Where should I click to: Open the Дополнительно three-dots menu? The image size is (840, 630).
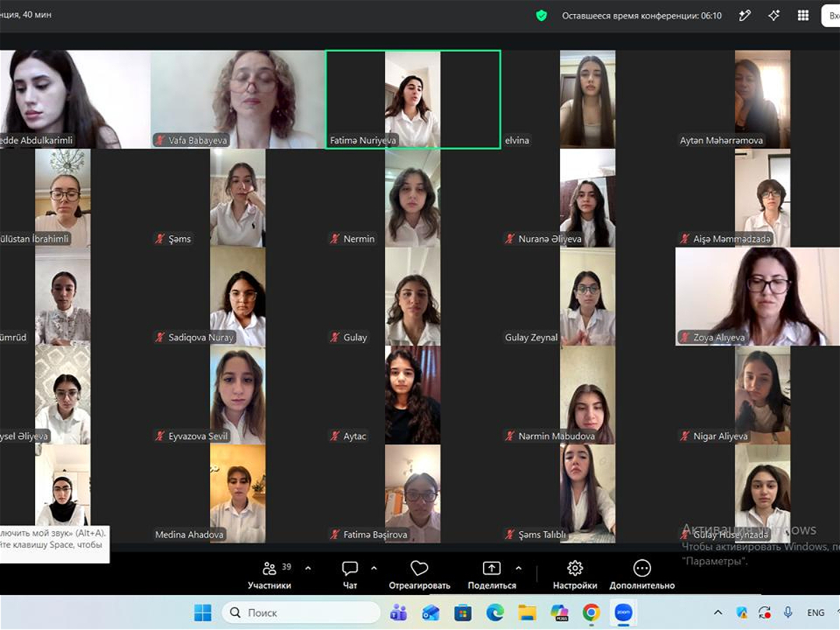point(642,575)
